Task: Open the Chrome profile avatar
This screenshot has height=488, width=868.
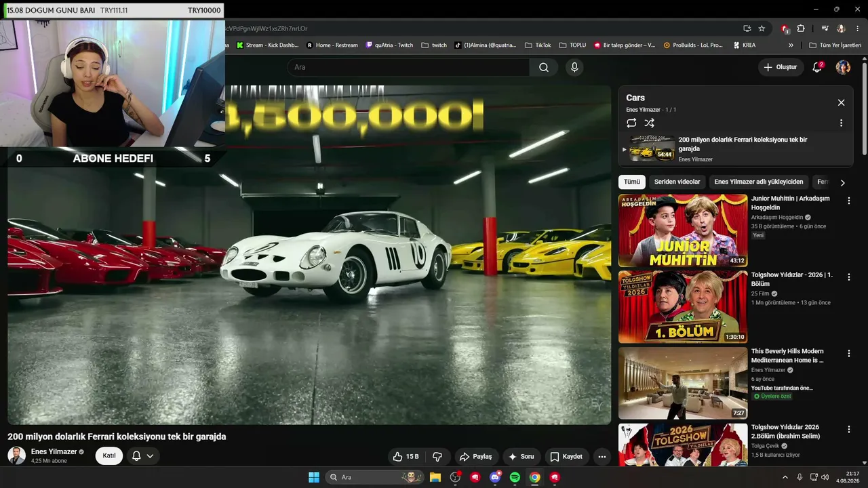Action: 841,28
